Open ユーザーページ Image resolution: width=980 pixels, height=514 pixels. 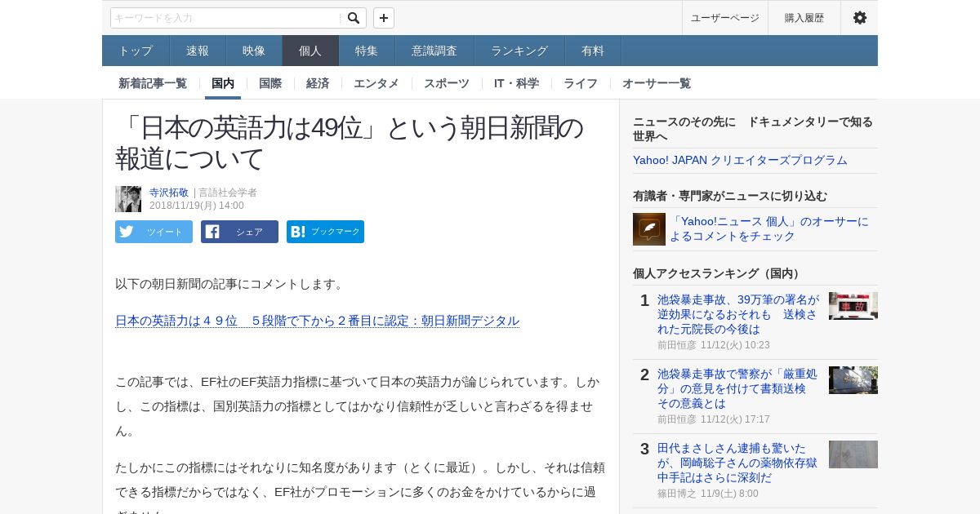pos(725,18)
